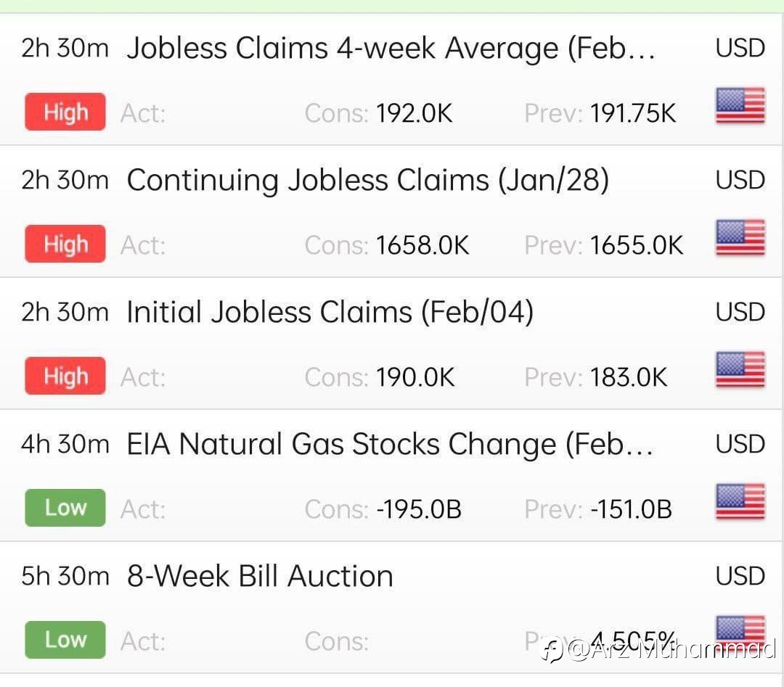Image resolution: width=784 pixels, height=687 pixels.
Task: Tap US flag on Initial Jobless Claims row
Action: point(740,369)
